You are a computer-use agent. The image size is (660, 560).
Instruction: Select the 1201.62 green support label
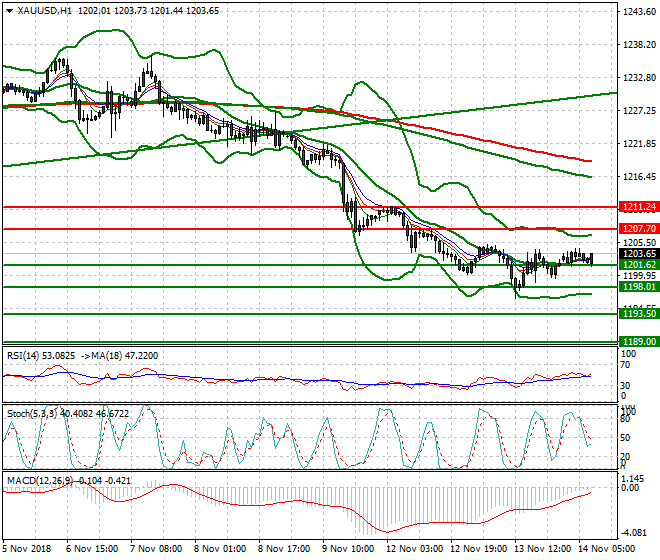coord(639,265)
